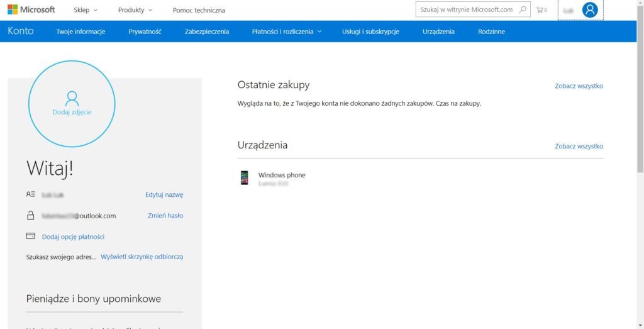Click the padlock icon beside email address

pos(30,215)
